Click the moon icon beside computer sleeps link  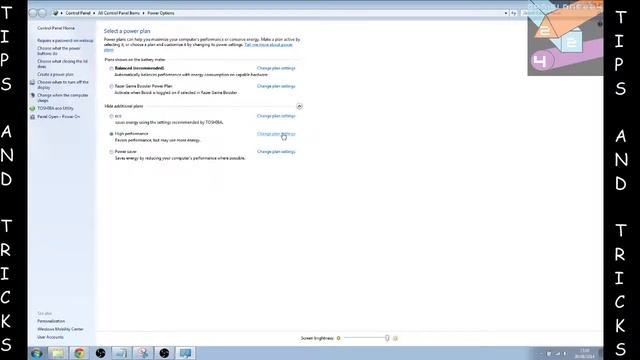(33, 96)
